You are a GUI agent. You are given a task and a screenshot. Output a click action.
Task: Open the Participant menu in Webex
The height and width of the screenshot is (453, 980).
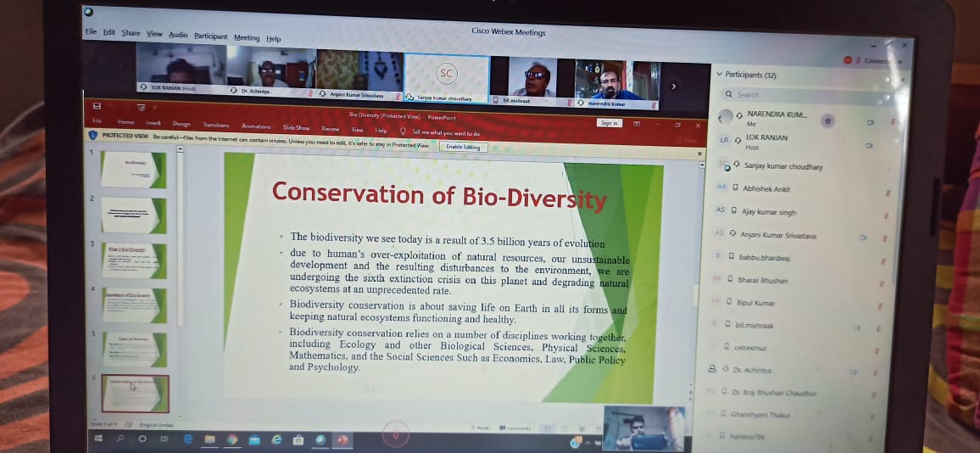point(210,36)
